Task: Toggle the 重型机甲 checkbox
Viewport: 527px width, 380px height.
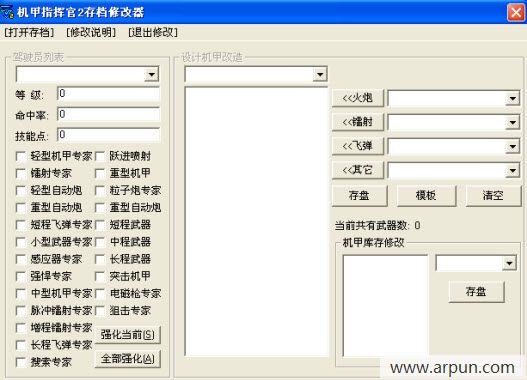Action: (x=100, y=174)
